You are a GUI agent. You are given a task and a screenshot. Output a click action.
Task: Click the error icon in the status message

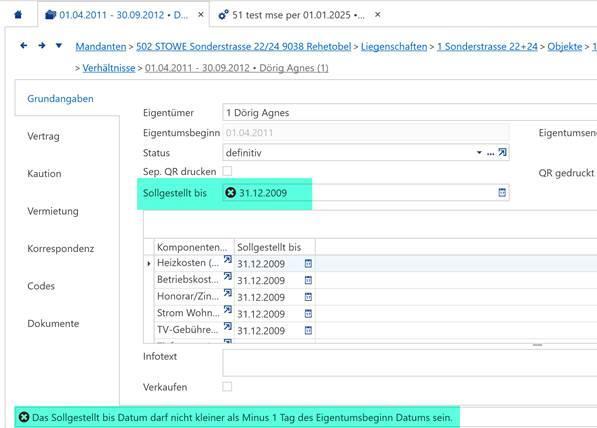(x=24, y=417)
